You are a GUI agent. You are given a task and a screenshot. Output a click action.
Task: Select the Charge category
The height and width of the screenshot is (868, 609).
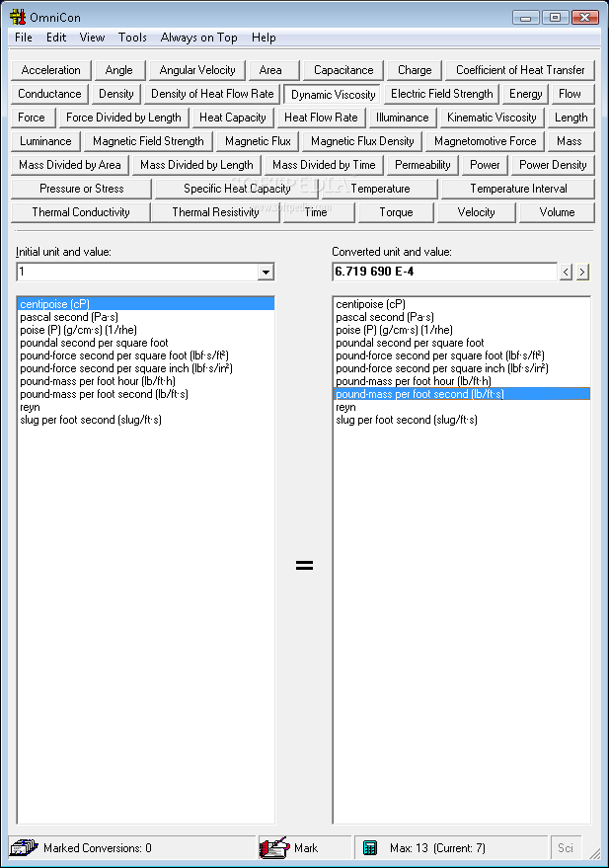click(415, 70)
